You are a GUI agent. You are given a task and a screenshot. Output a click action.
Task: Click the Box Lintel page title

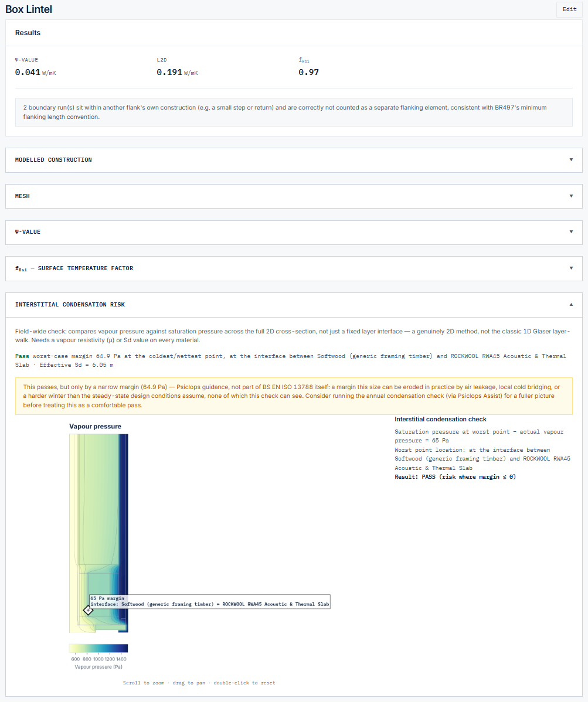29,9
